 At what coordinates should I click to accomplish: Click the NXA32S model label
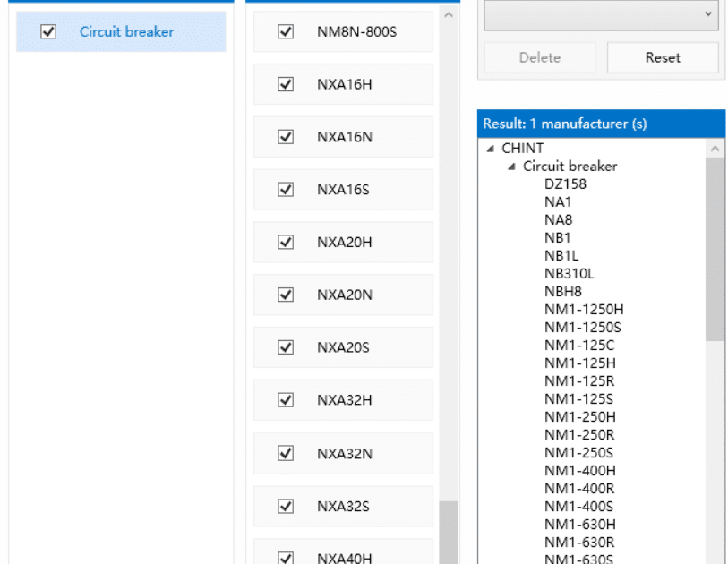click(343, 506)
